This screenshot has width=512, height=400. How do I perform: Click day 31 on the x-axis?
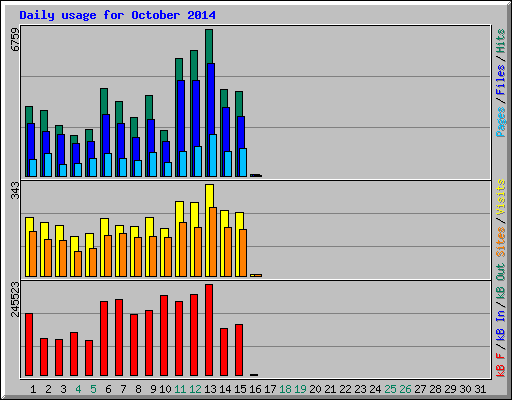click(480, 389)
